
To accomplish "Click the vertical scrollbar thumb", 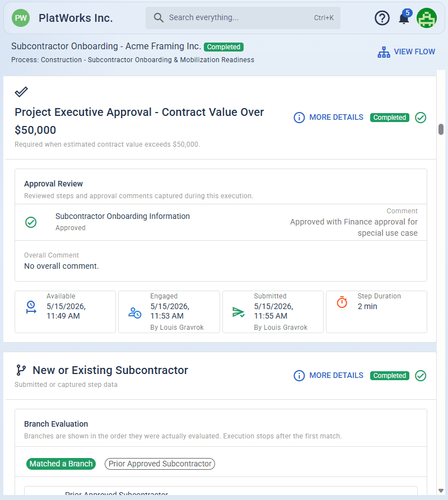I will (441, 129).
